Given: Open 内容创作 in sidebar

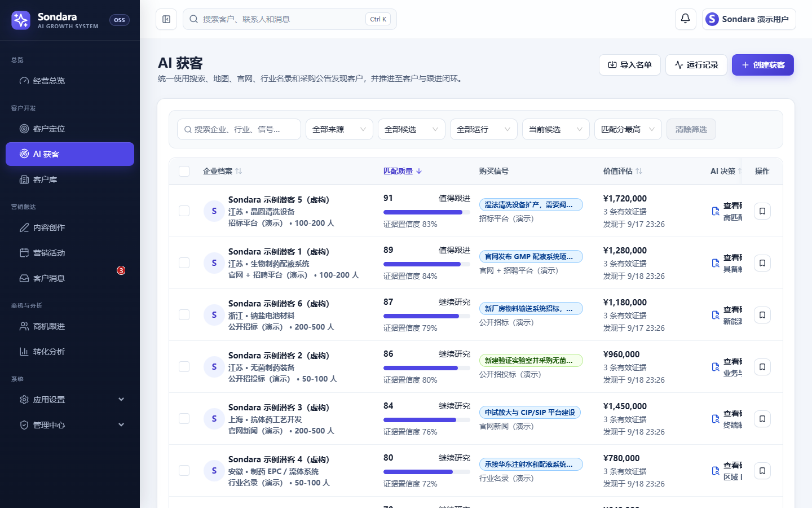Looking at the screenshot, I should point(70,227).
